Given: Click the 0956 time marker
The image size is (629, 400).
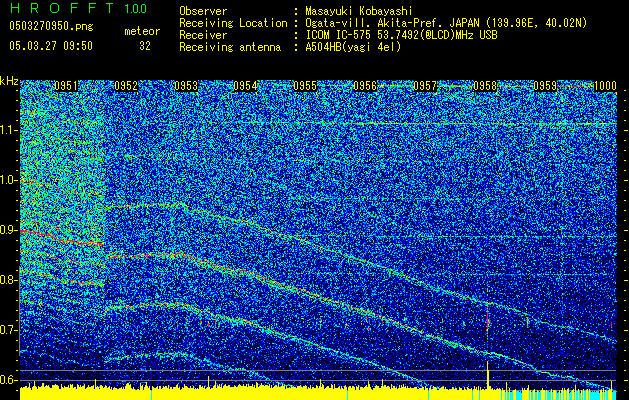Looking at the screenshot, I should (x=365, y=86).
